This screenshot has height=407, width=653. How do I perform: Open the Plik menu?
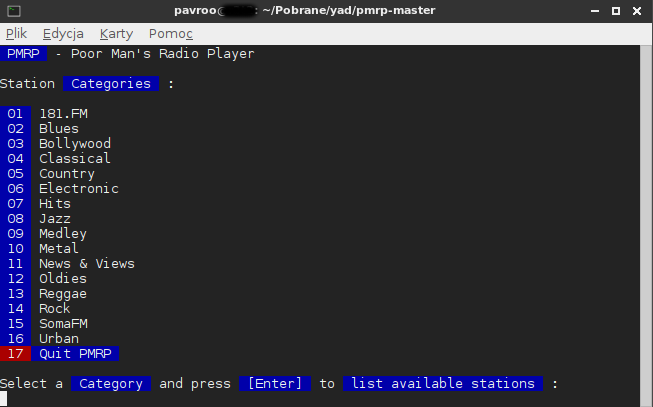click(16, 33)
